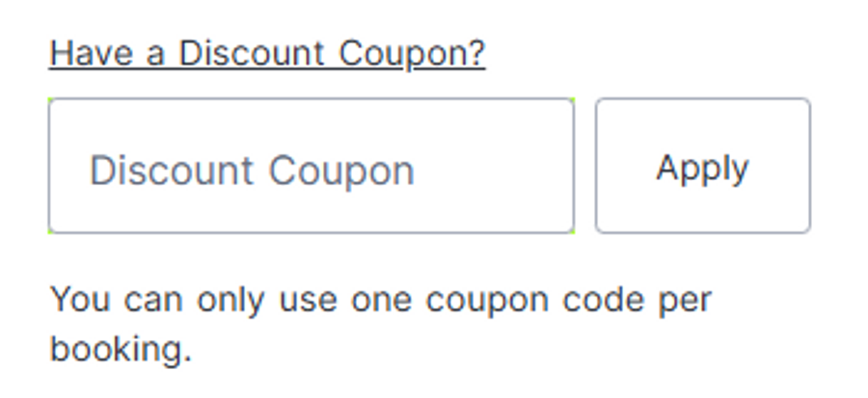Tap the Discount Coupon question link

(267, 54)
